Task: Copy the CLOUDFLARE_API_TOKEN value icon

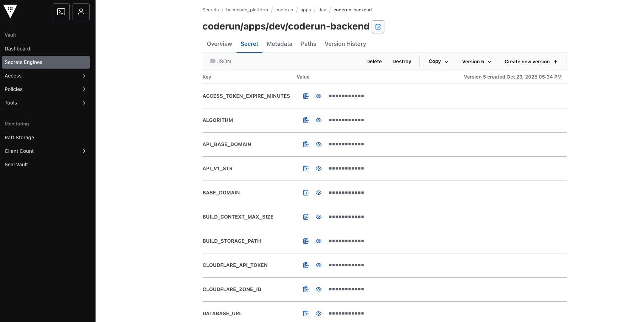Action: click(306, 265)
